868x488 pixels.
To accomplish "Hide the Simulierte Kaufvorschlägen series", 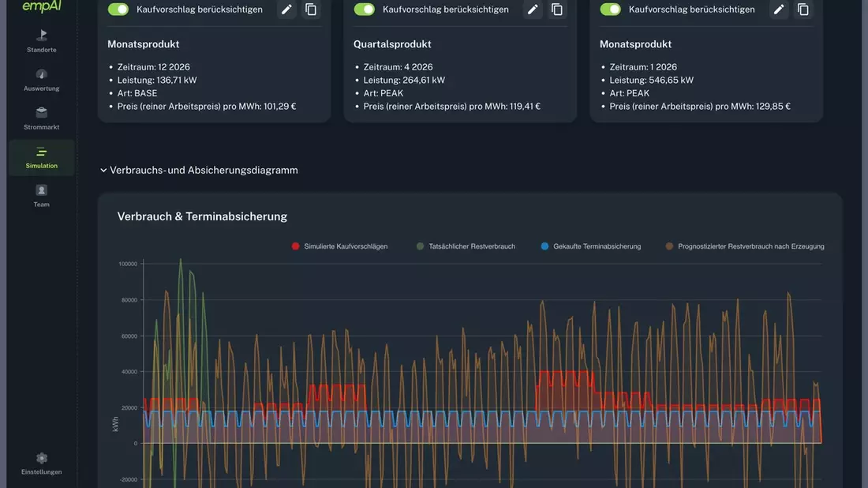I will pos(340,246).
